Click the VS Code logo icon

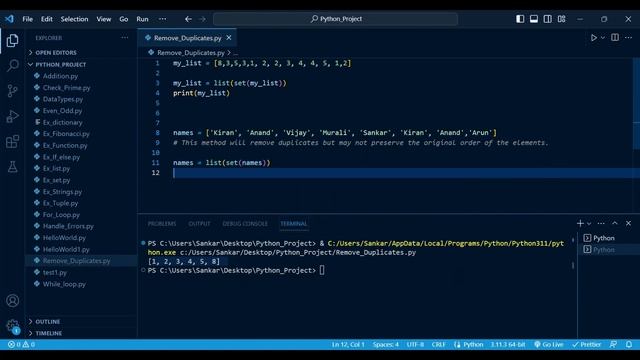[x=9, y=19]
